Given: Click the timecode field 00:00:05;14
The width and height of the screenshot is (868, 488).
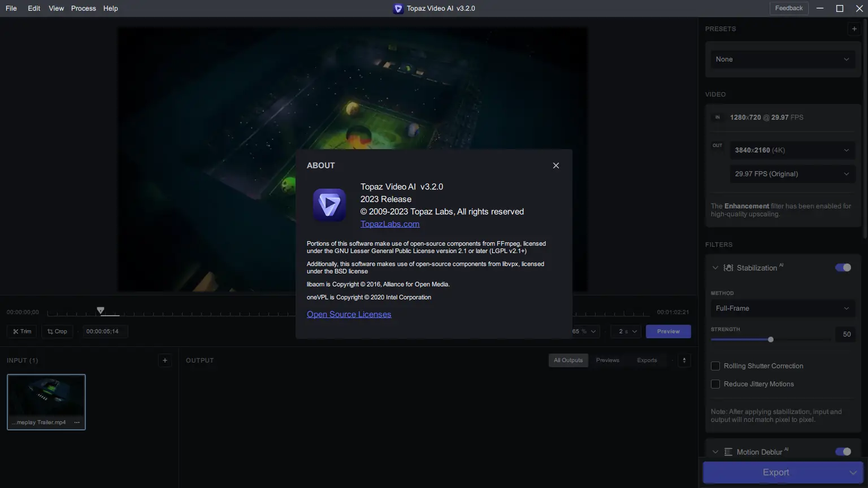Looking at the screenshot, I should coord(105,332).
